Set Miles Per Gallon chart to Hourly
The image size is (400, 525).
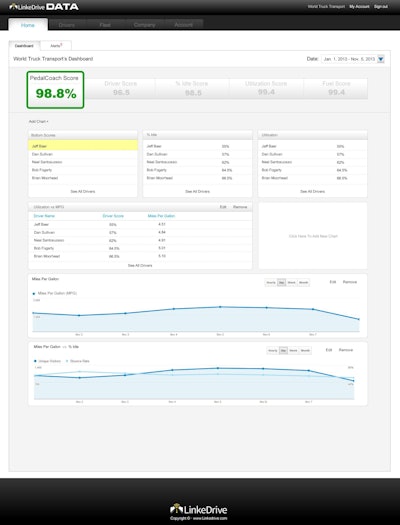pyautogui.click(x=271, y=283)
